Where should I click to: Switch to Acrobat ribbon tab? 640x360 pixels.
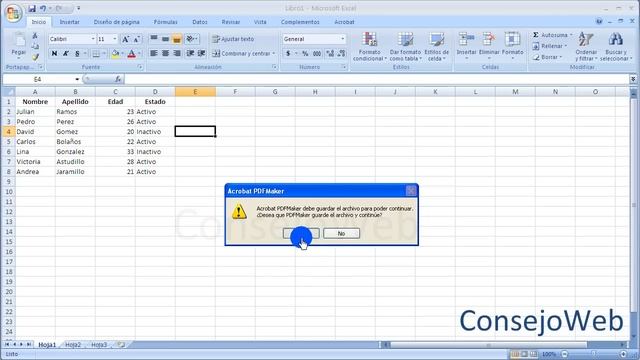coord(344,22)
